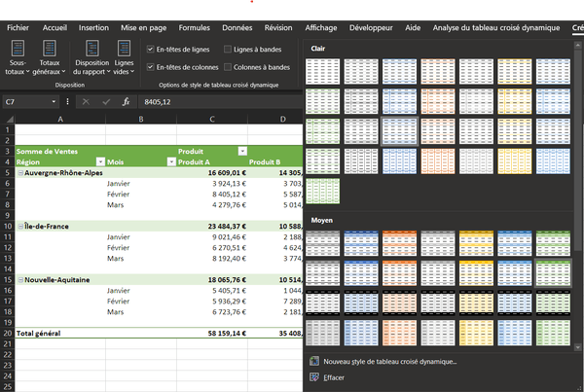Select the green-filled style in Moyen fourth row
This screenshot has height=392, width=584.
[x=553, y=333]
